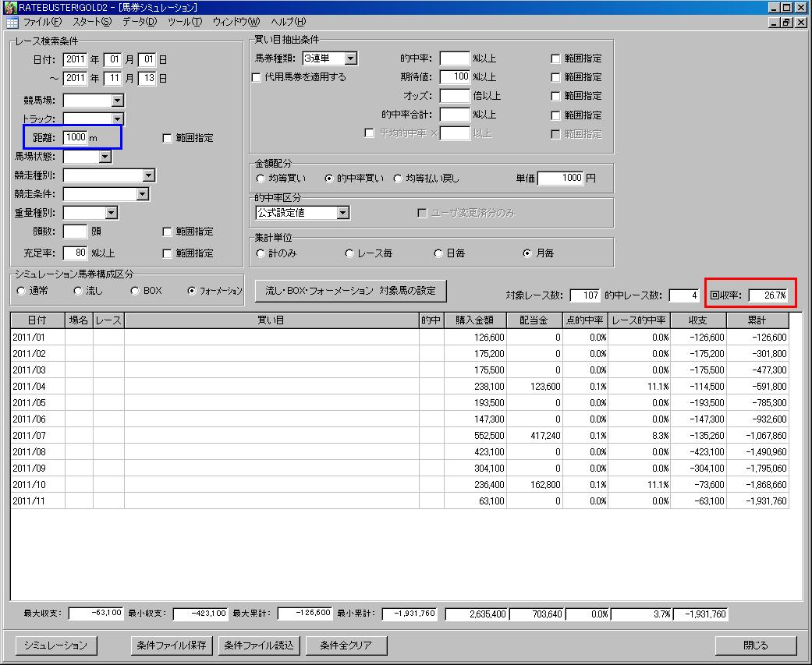812x665 pixels.
Task: Select the 2011/07 row
Action: pos(400,436)
